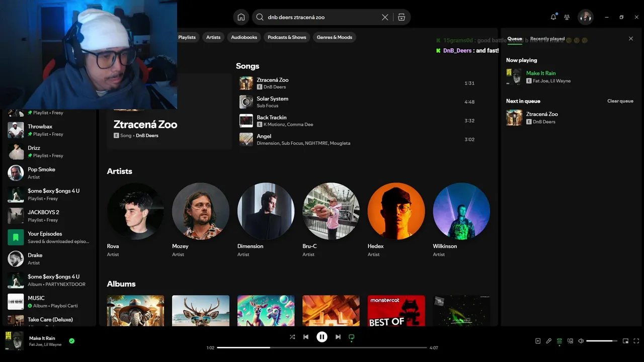
Task: Open Now Playing view icon
Action: (x=538, y=341)
